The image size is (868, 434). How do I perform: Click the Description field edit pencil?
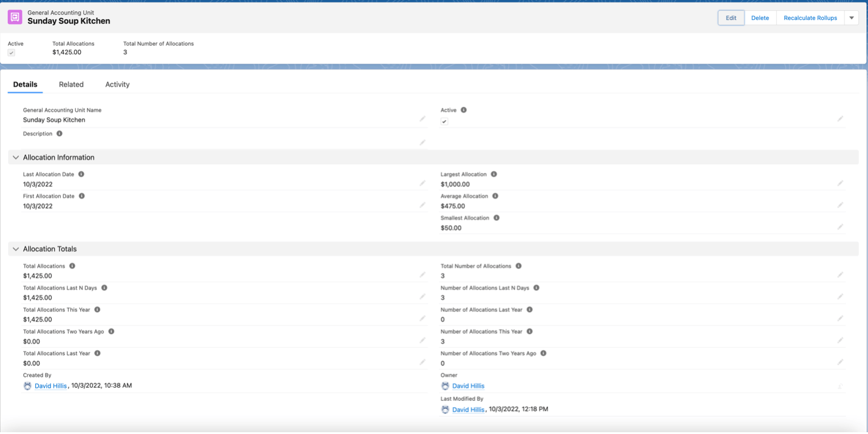point(422,143)
